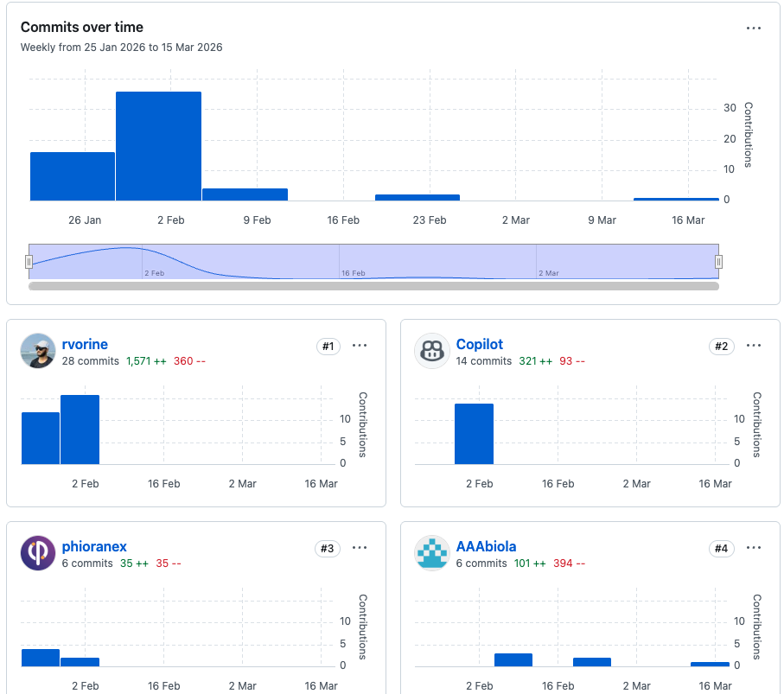Screen dimensions: 784x694
Task: Open the Commits over time options menu
Action: [x=754, y=29]
